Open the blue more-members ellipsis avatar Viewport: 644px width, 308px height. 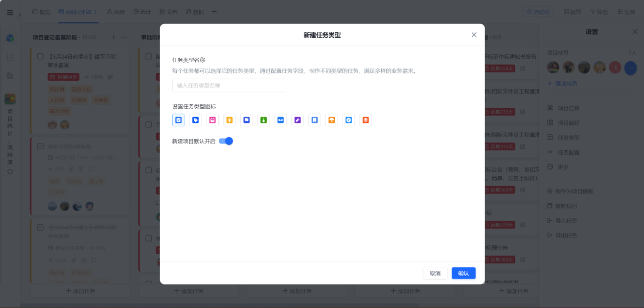pos(630,68)
